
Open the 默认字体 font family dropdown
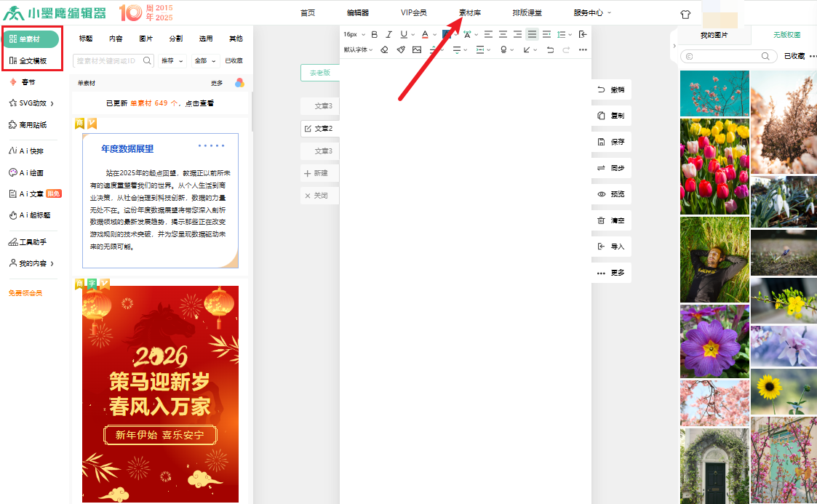(x=356, y=49)
